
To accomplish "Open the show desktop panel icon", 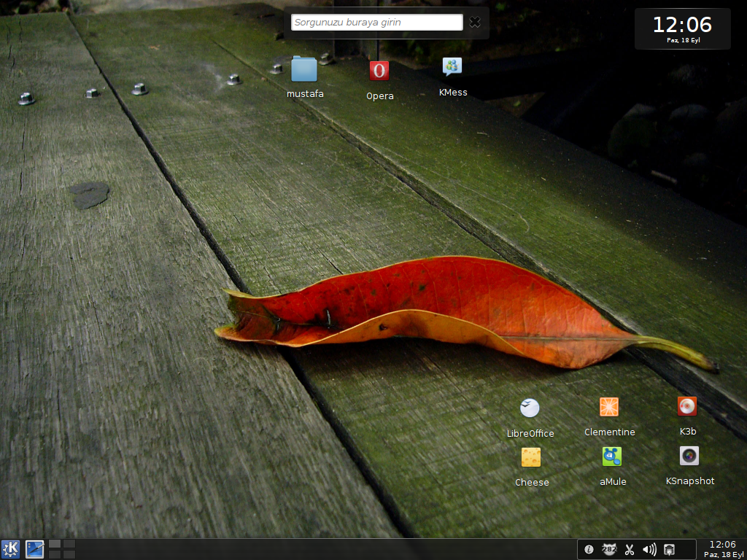I will [34, 549].
